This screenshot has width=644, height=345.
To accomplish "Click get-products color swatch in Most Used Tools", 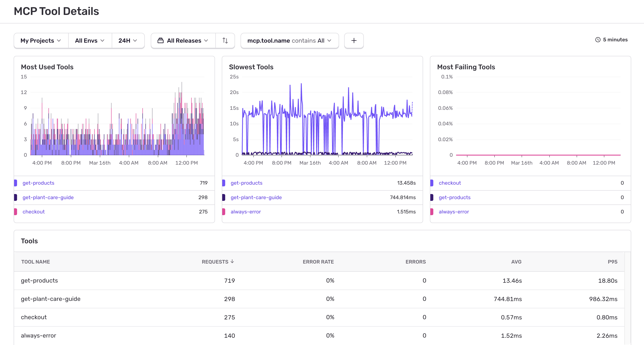I will 16,183.
